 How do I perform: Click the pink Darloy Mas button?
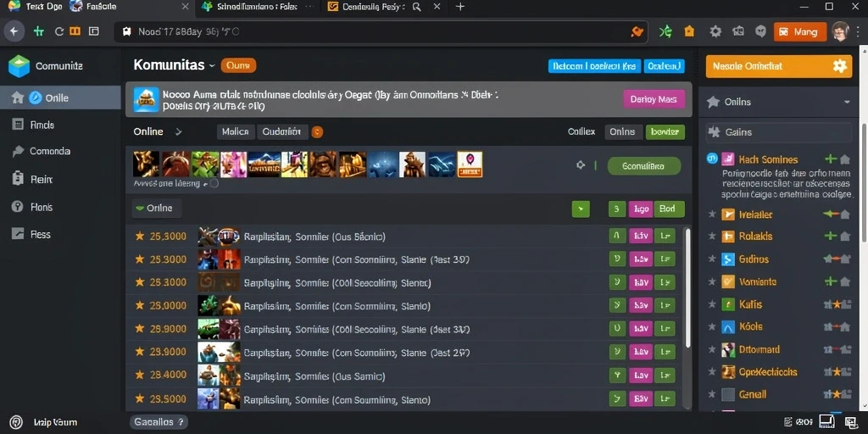click(x=654, y=100)
